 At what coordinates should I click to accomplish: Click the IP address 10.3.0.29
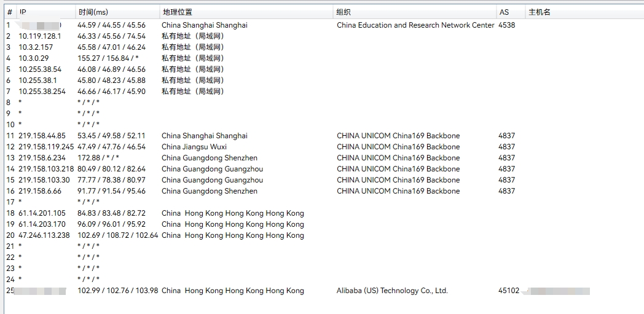point(34,58)
